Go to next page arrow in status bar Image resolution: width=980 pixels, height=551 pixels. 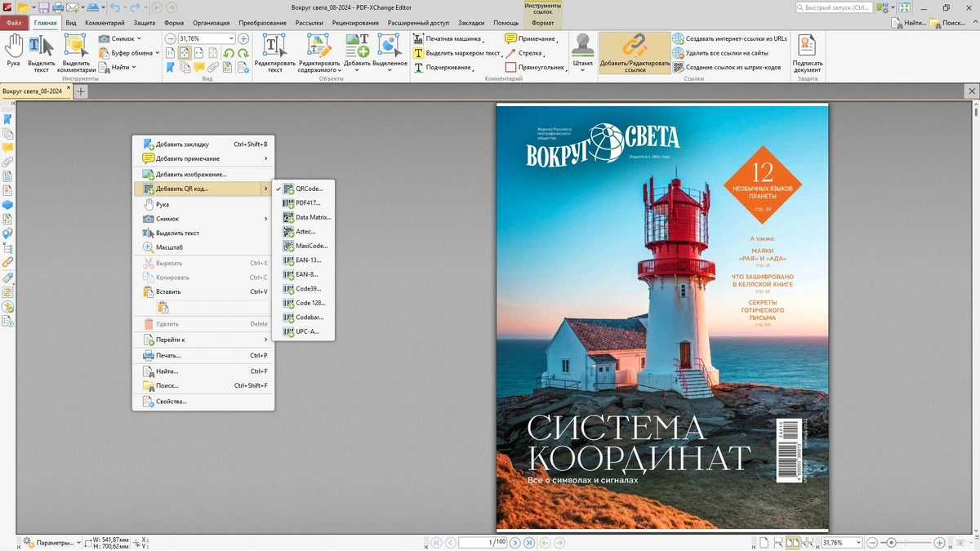click(514, 543)
